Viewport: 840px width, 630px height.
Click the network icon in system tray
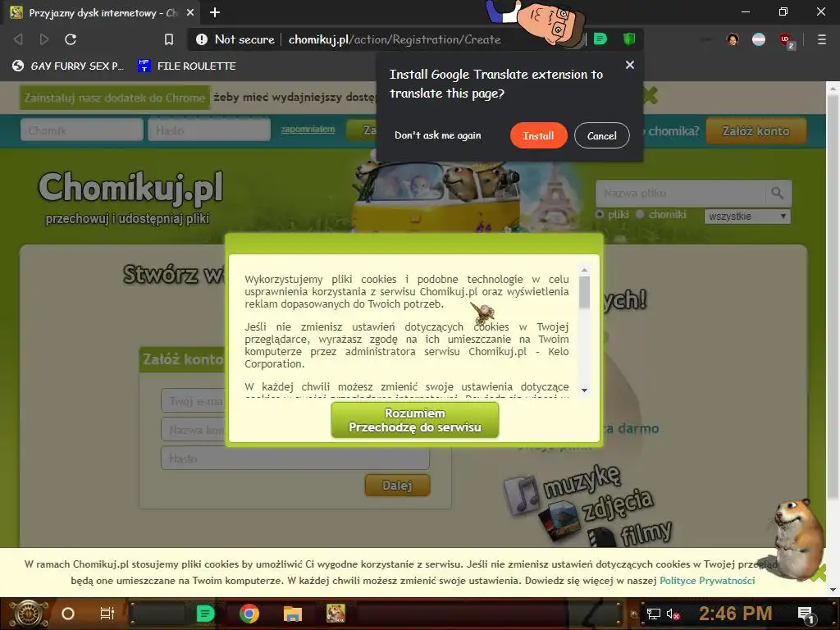[654, 614]
